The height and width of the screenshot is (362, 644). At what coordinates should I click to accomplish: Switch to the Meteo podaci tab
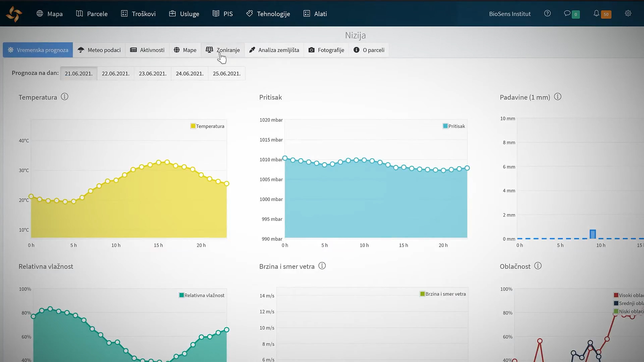coord(99,50)
